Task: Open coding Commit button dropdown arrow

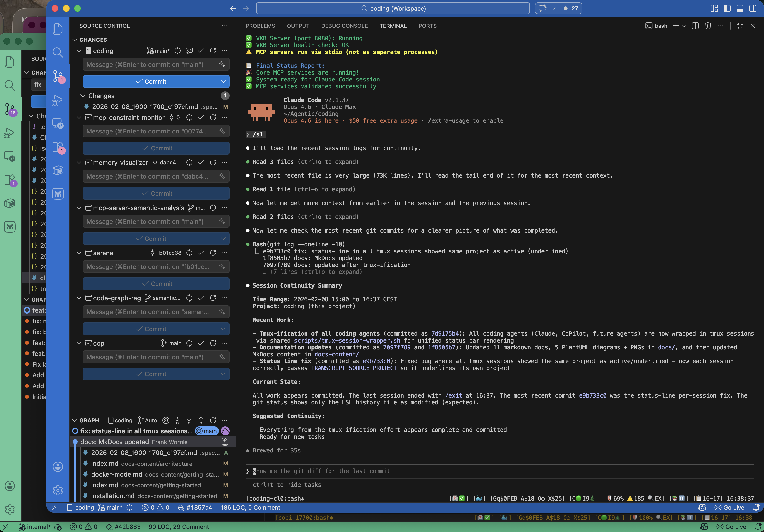Action: [223, 81]
